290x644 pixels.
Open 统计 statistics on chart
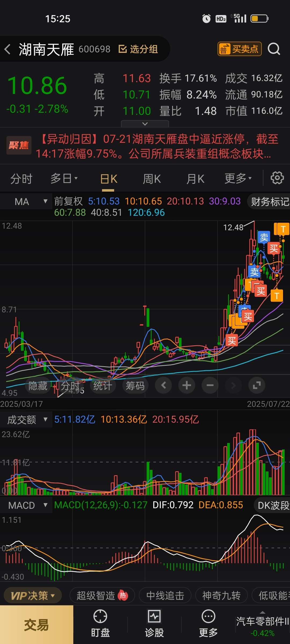click(103, 386)
